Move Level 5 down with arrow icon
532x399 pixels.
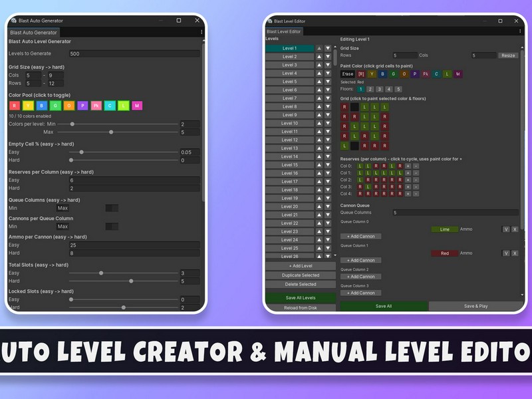pyautogui.click(x=328, y=82)
